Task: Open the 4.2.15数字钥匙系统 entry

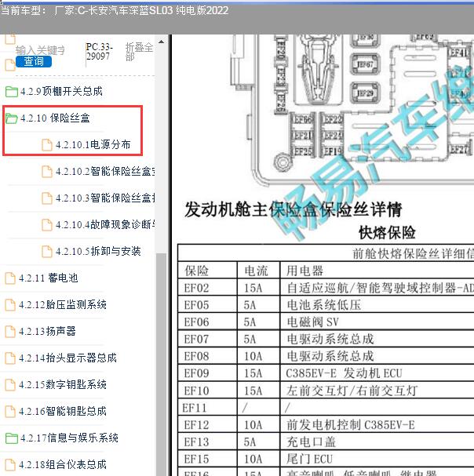Action: click(63, 384)
